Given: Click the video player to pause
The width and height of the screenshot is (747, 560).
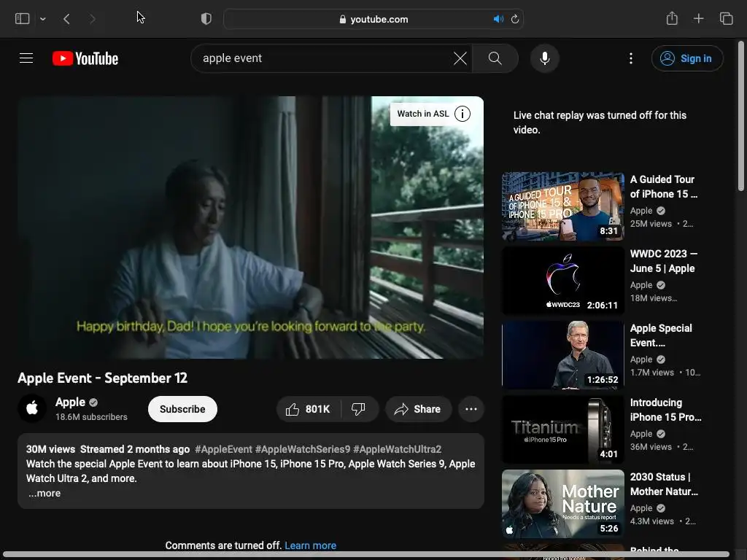Looking at the screenshot, I should tap(251, 227).
